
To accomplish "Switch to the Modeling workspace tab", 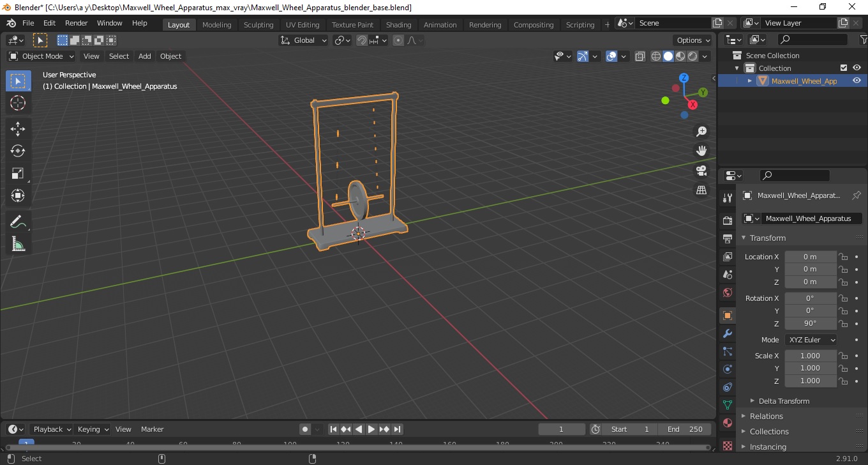I will (x=217, y=25).
